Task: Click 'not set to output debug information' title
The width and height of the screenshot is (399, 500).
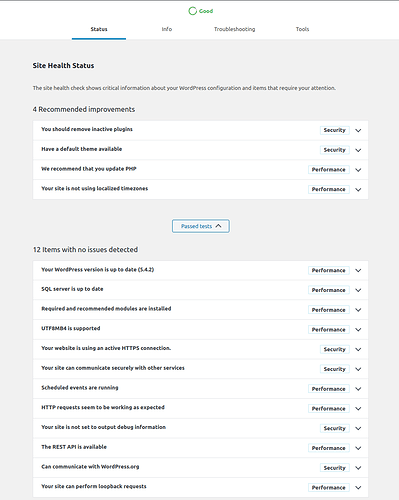Action: (103, 427)
